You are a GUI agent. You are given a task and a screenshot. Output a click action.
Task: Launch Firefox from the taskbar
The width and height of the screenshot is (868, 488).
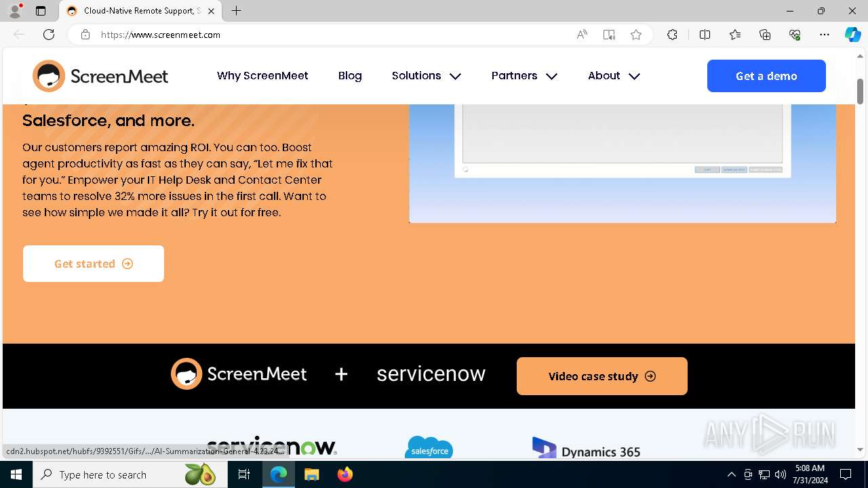coord(344,474)
